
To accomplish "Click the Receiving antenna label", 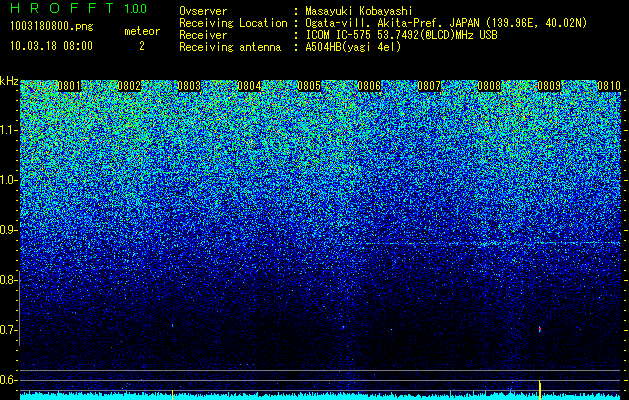I will tap(230, 47).
